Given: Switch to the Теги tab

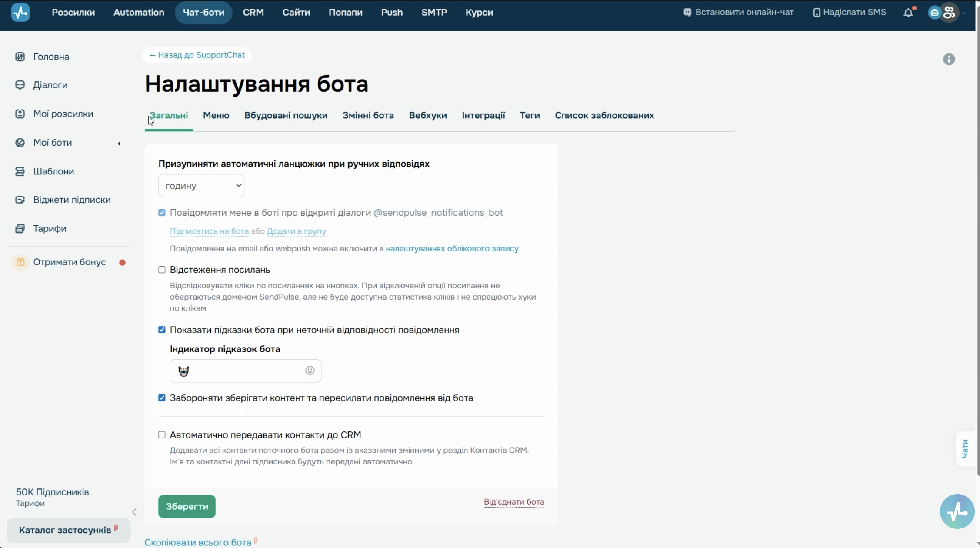Looking at the screenshot, I should 530,115.
